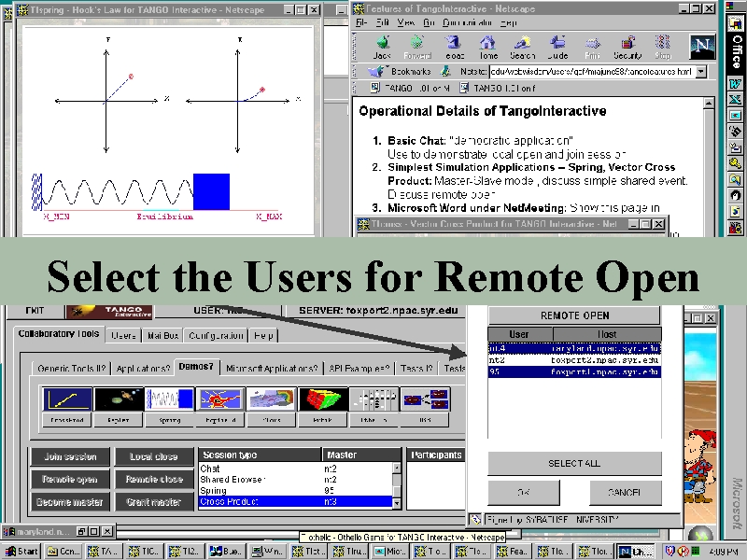Select the foxport1.npac.syr.edu user row
747x560 pixels.
point(574,371)
